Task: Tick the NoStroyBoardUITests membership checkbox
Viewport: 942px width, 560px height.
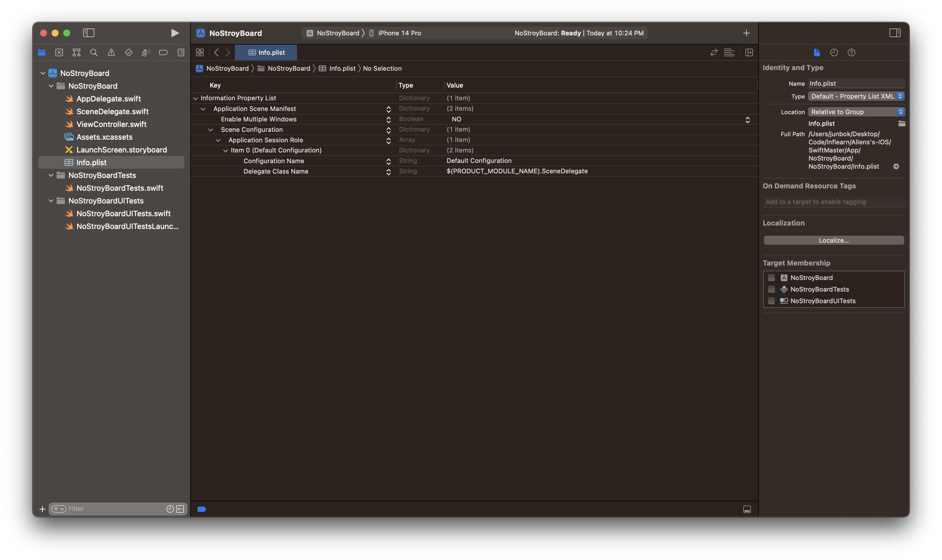Action: 771,301
